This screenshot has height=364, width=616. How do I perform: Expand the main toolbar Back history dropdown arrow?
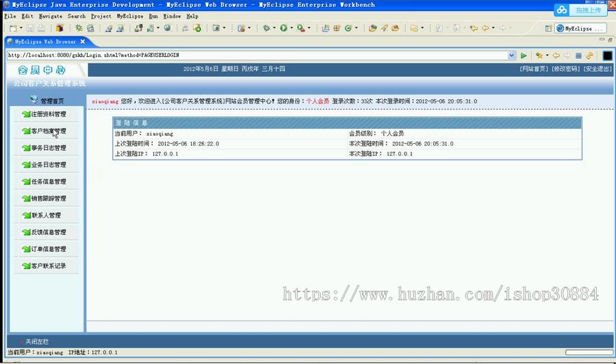(493, 28)
